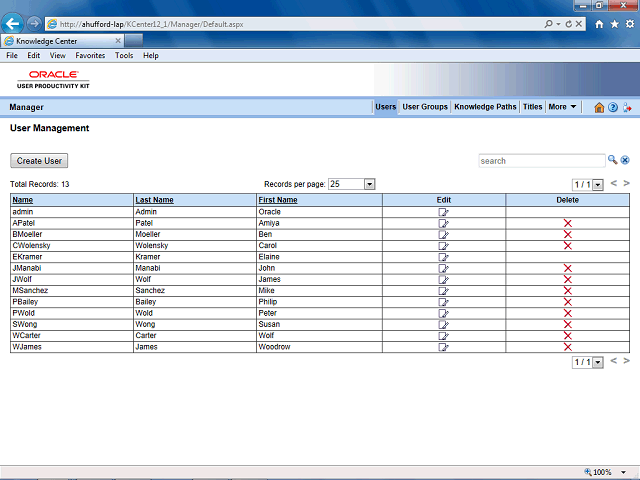Image resolution: width=640 pixels, height=480 pixels.
Task: Edit the WJames user record
Action: (x=443, y=347)
